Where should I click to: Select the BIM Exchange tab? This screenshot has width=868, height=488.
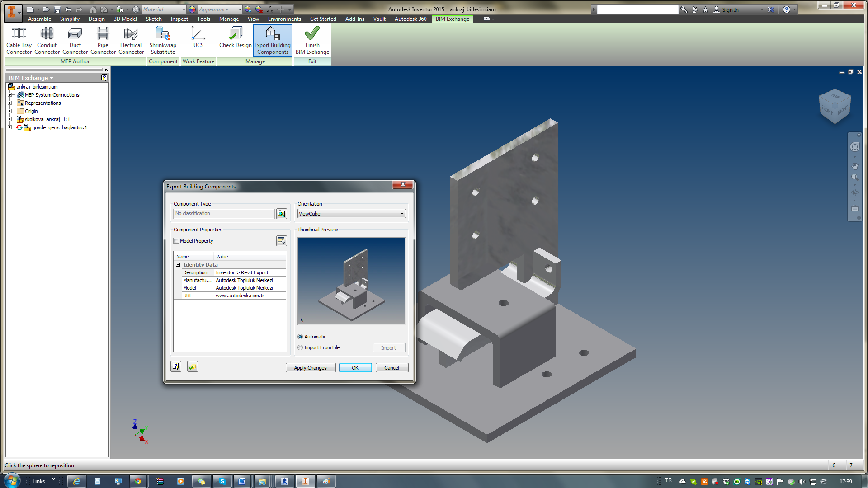[x=453, y=19]
